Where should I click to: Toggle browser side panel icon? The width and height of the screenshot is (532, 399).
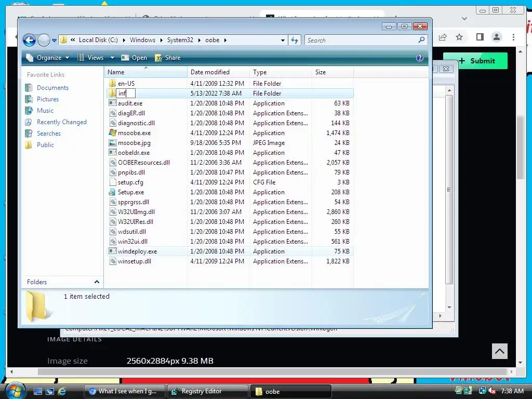(480, 37)
